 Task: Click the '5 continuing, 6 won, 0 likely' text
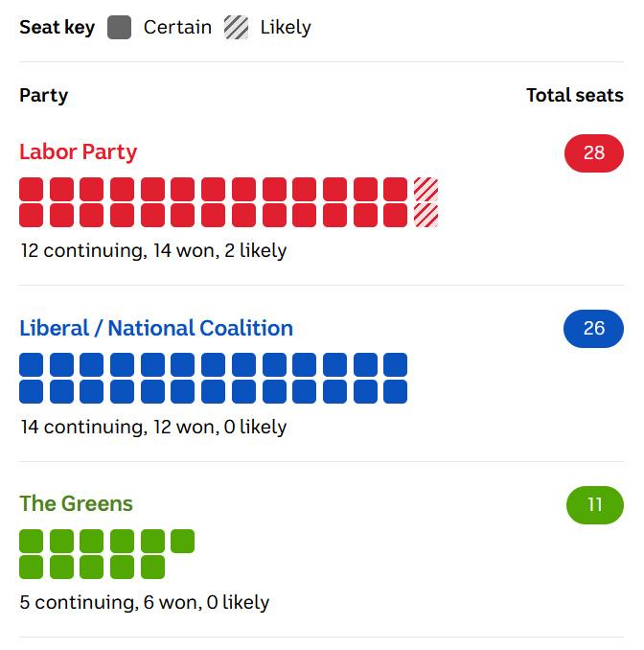pos(145,602)
